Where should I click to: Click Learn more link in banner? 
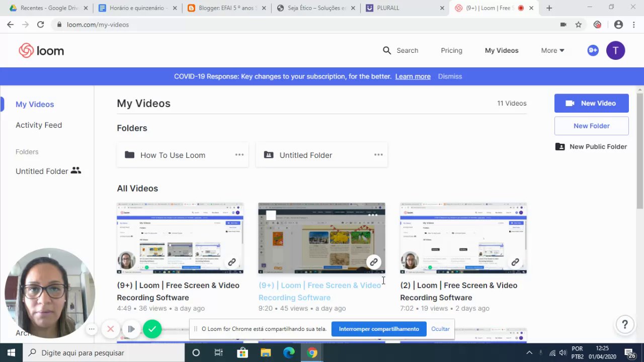(x=413, y=76)
